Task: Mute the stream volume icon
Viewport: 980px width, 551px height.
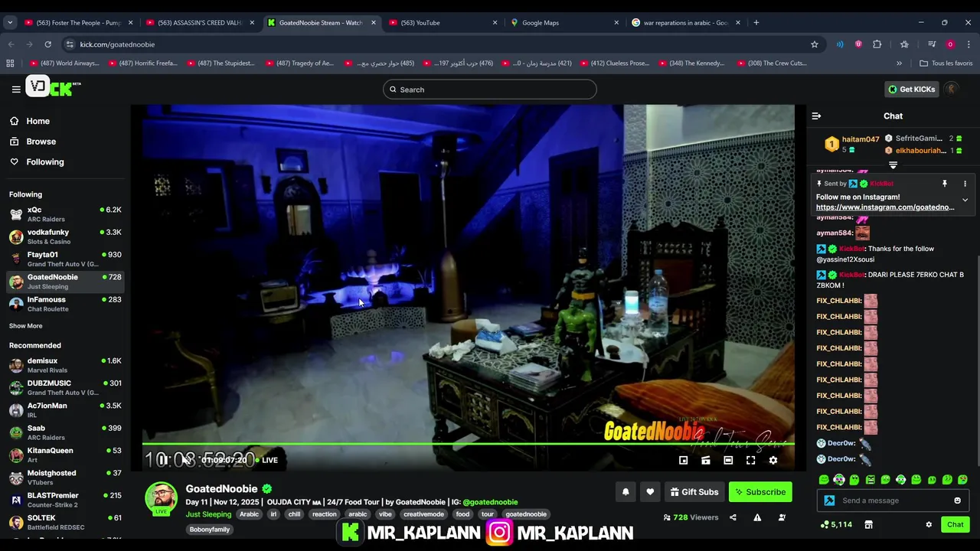Action: click(x=186, y=460)
